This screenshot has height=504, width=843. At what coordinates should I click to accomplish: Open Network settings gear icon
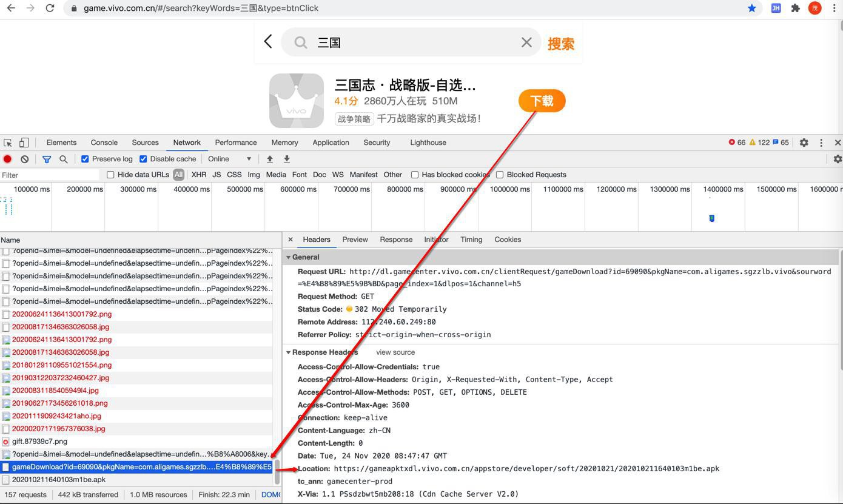click(838, 159)
